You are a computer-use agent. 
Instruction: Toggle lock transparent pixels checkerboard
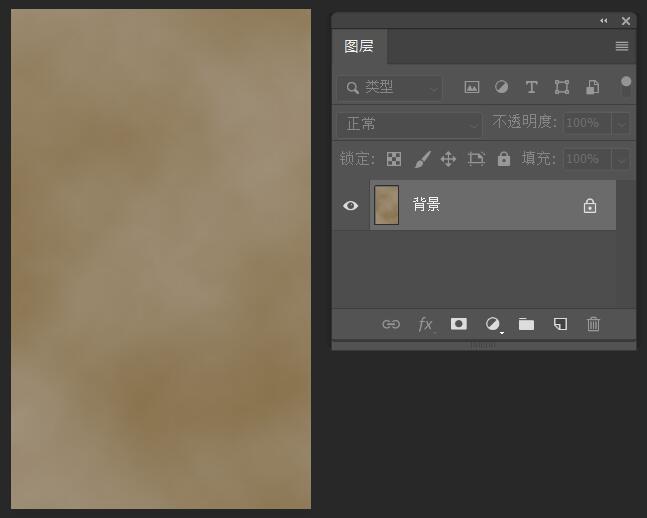394,159
